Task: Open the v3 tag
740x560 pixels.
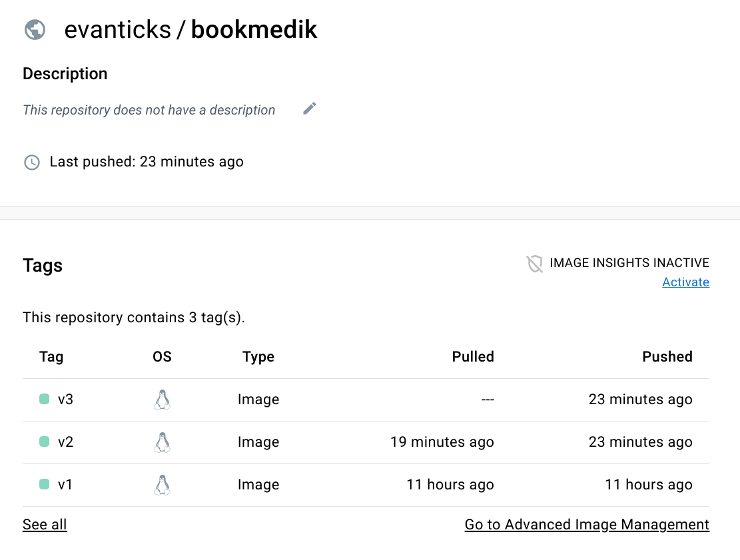Action: tap(65, 400)
